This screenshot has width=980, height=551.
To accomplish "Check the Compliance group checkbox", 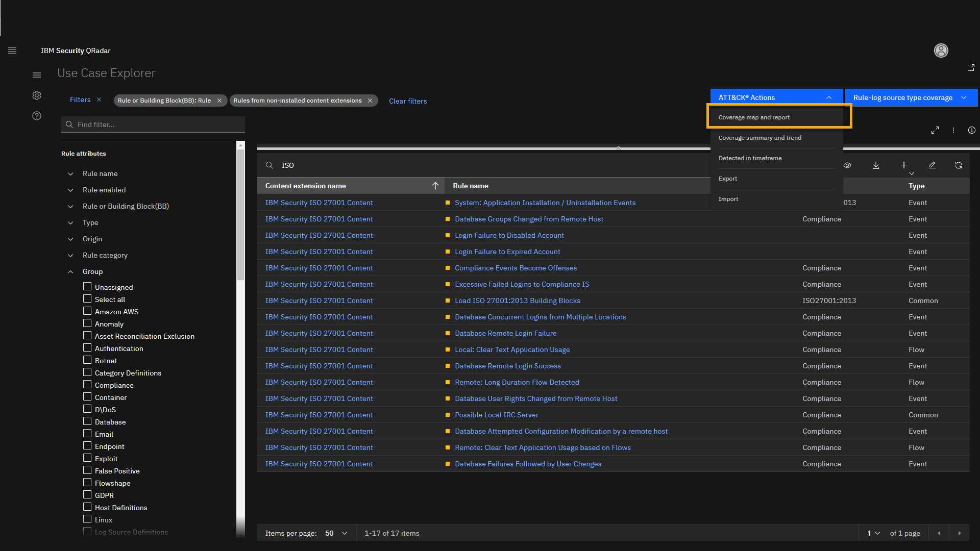I will (87, 385).
